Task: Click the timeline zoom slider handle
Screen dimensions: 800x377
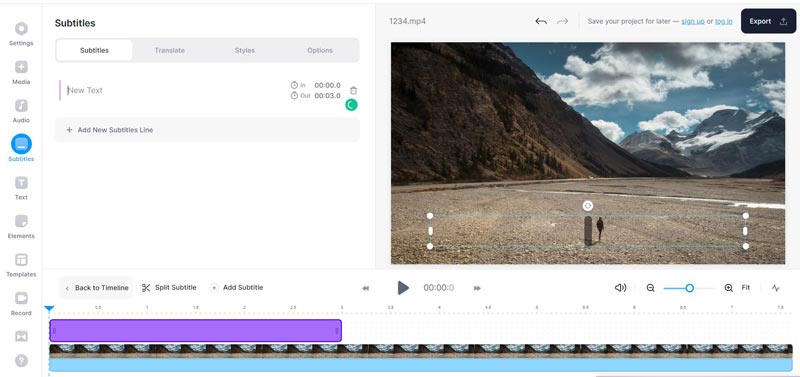Action: pyautogui.click(x=689, y=288)
